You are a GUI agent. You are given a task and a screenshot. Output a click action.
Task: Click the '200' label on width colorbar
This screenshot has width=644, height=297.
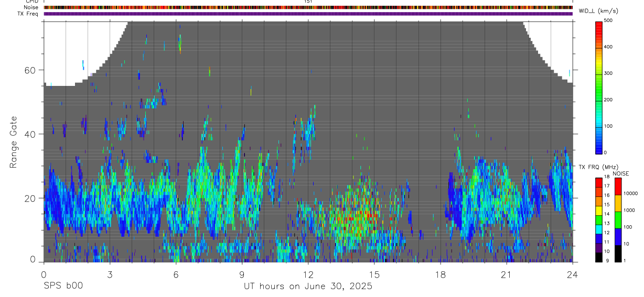pyautogui.click(x=609, y=100)
